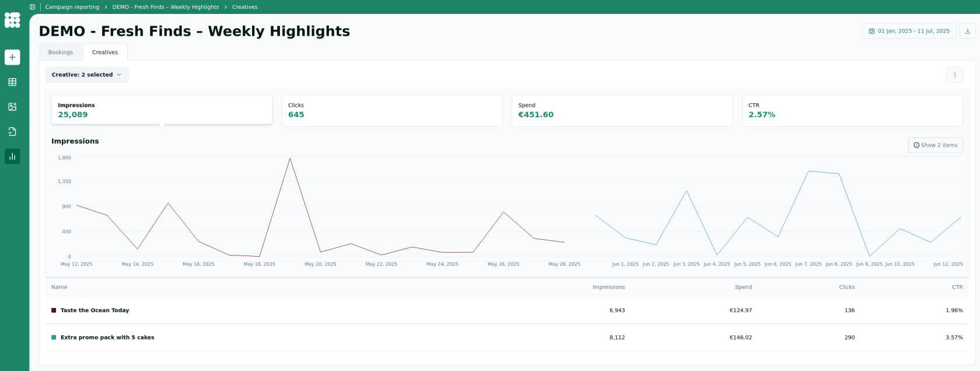Go to Campaign reporting breadcrumb
Viewport: 980px width, 371px height.
point(72,7)
